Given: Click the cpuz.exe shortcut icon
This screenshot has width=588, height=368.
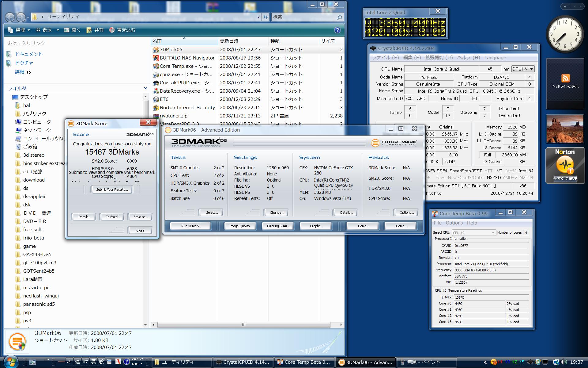Looking at the screenshot, I should (x=156, y=75).
